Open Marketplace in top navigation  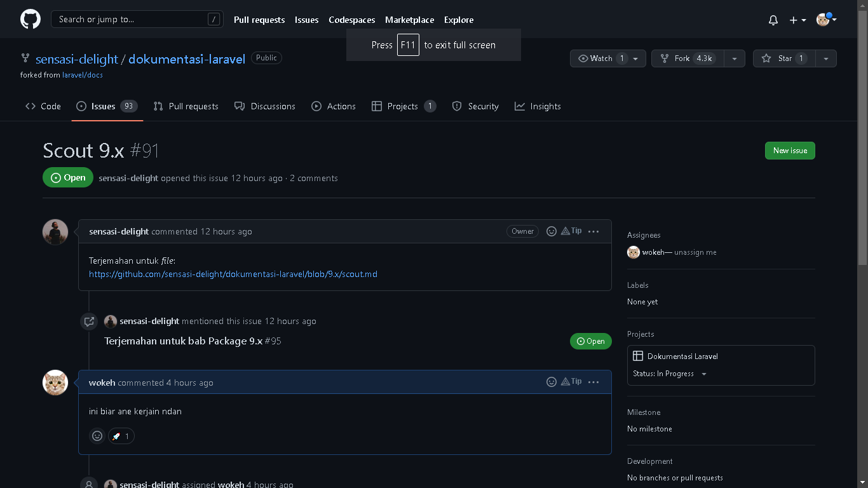(410, 20)
